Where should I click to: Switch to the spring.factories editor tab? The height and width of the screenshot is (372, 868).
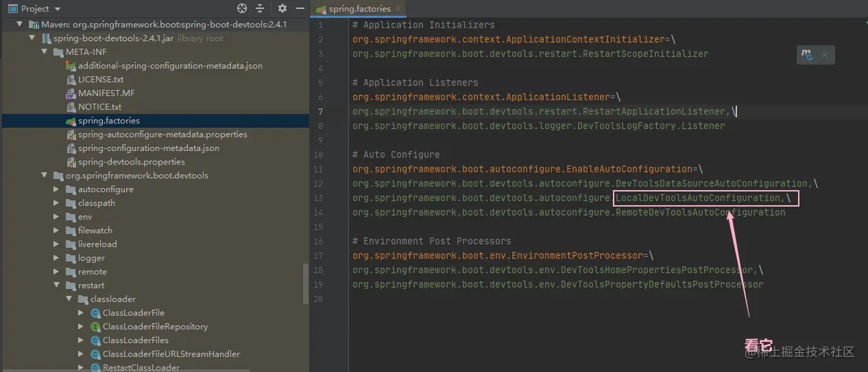pos(360,9)
